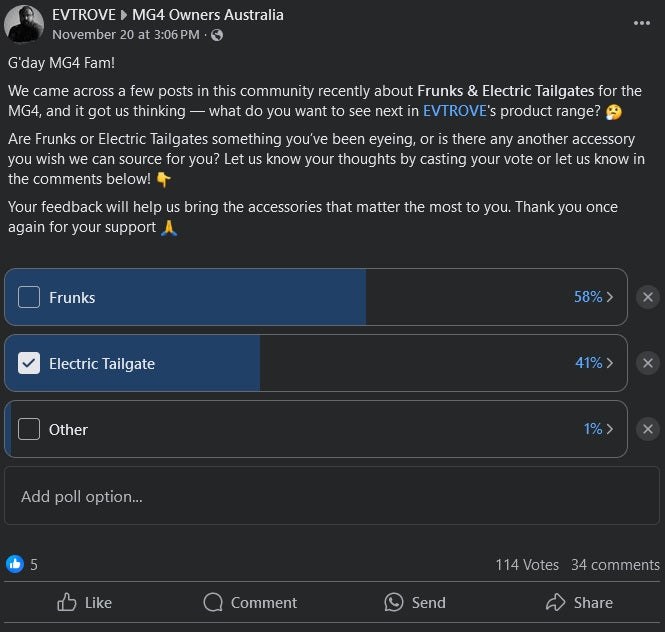Remove the Other poll option
Image resolution: width=665 pixels, height=632 pixels.
pyautogui.click(x=648, y=429)
